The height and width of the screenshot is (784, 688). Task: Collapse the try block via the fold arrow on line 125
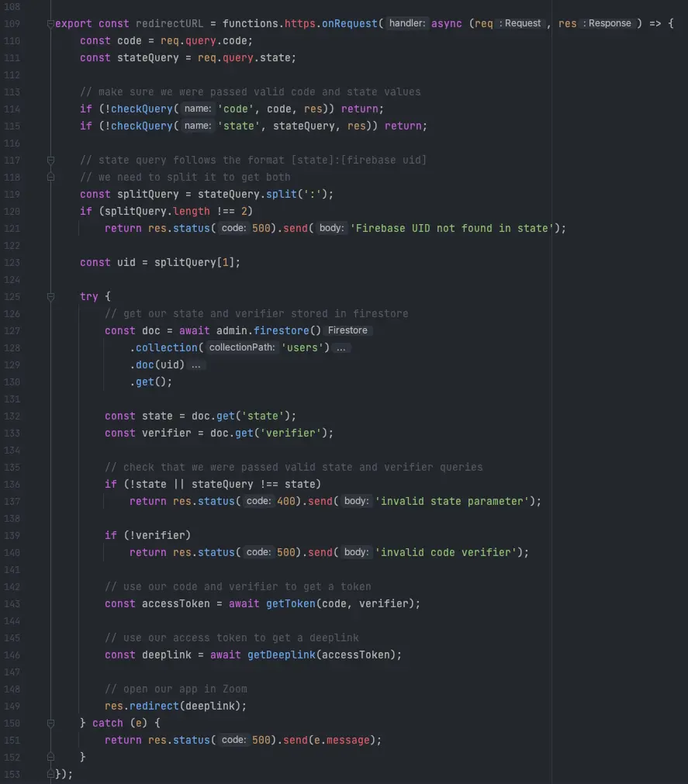point(49,296)
